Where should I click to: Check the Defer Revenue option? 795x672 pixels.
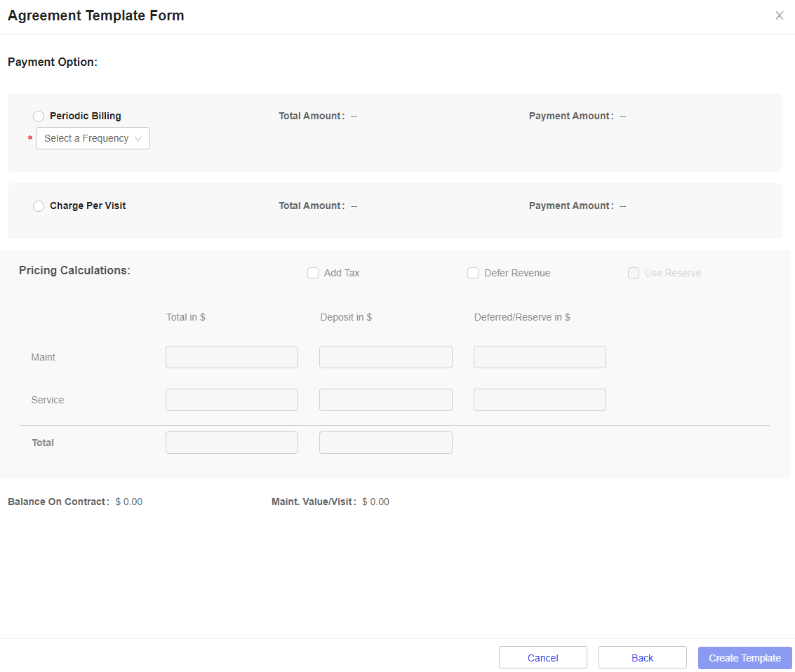[473, 273]
